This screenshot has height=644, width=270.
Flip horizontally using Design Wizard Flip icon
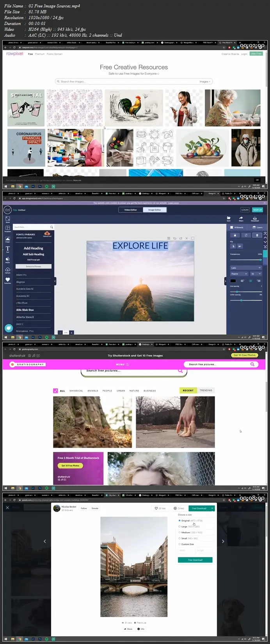pyautogui.click(x=233, y=246)
